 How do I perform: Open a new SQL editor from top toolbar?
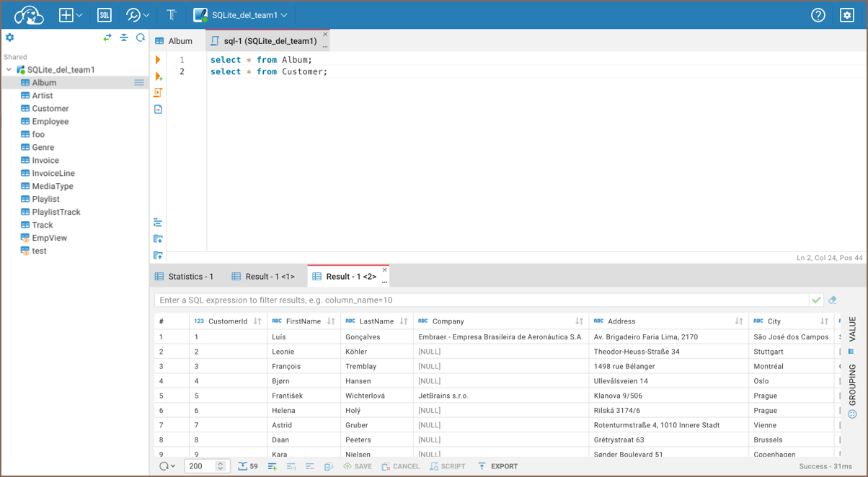pos(105,14)
